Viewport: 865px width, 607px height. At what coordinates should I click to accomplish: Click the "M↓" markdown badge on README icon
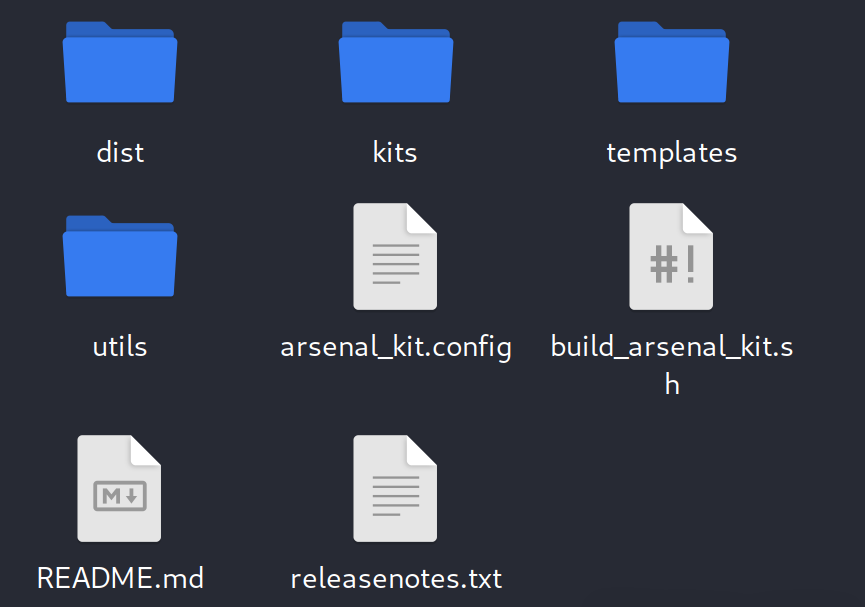click(120, 496)
